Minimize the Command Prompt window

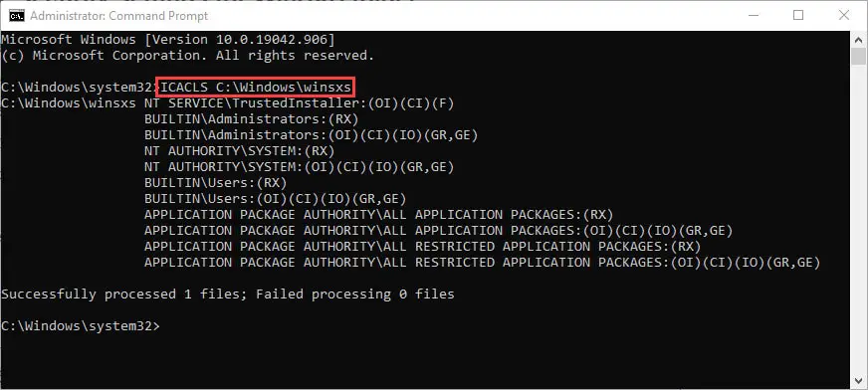point(753,16)
